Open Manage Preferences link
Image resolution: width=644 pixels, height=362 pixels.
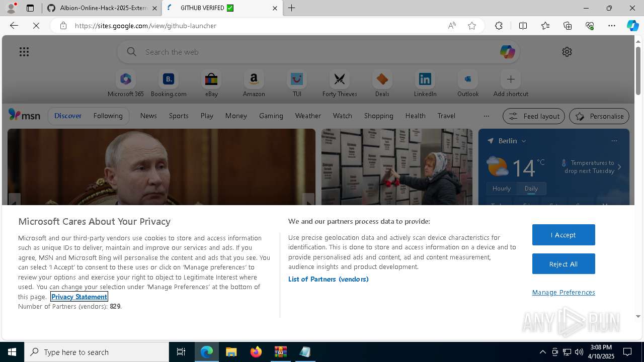pos(563,292)
